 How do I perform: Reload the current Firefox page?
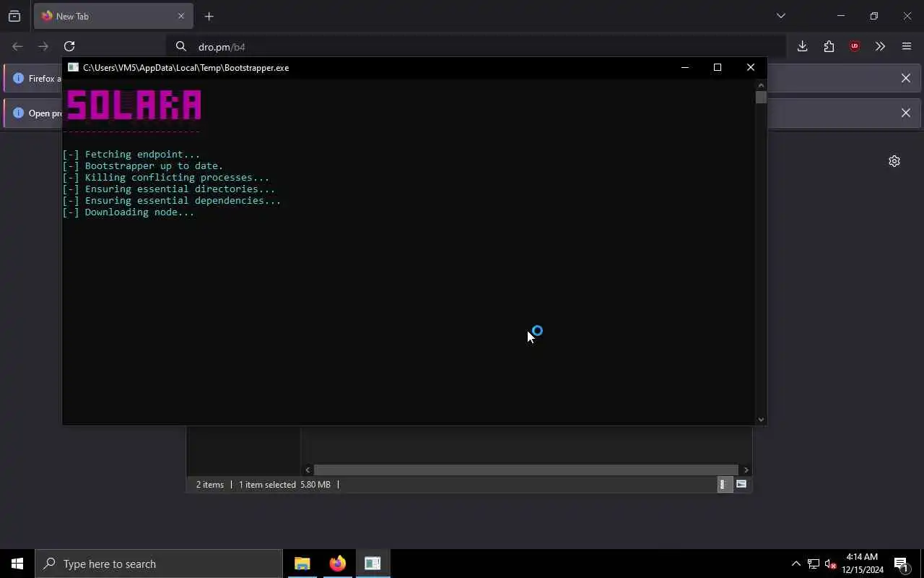(x=69, y=46)
